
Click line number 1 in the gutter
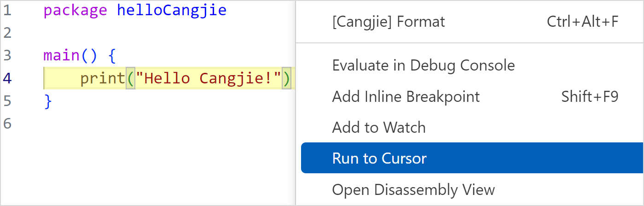pos(7,11)
